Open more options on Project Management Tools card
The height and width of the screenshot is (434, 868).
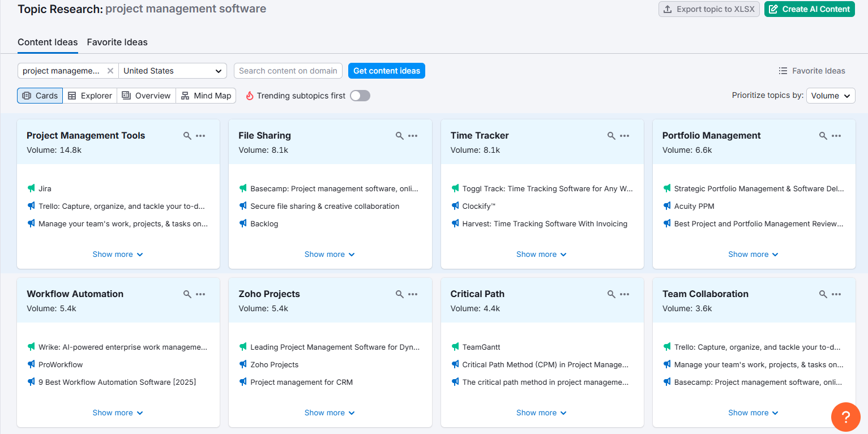[200, 136]
